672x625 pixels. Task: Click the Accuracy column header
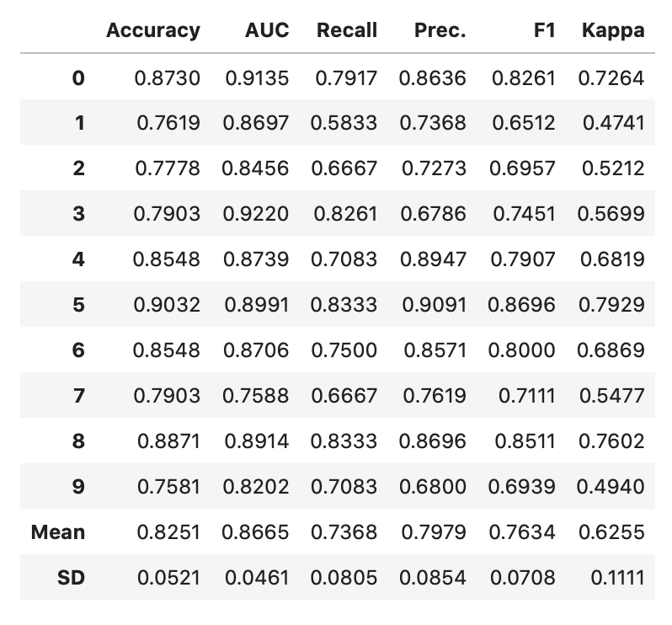point(153,31)
